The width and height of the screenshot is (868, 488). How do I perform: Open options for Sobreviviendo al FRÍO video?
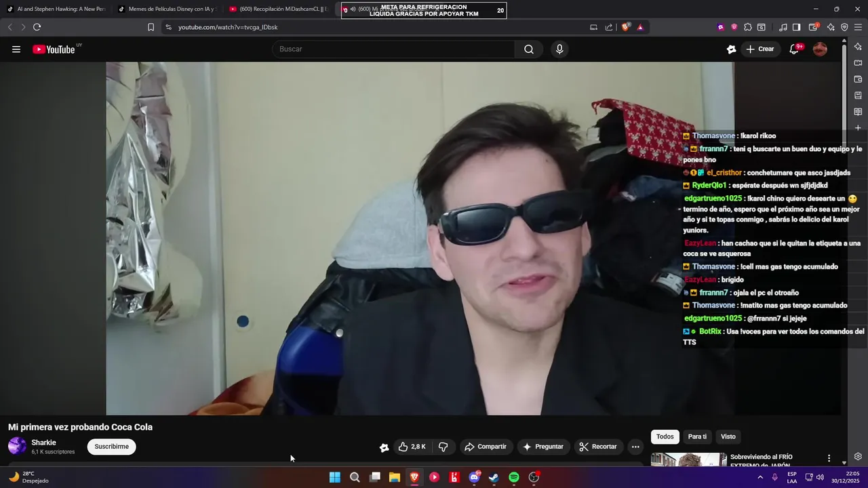coord(829,459)
